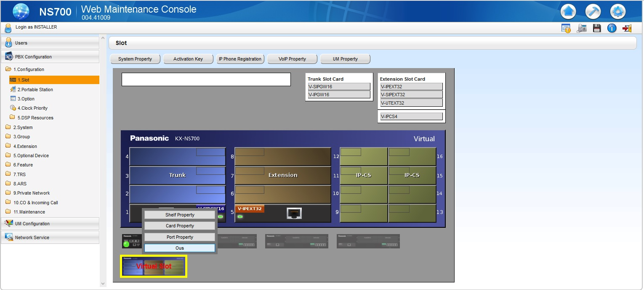
Task: Open the hammer Setup tool icon
Action: [x=593, y=11]
